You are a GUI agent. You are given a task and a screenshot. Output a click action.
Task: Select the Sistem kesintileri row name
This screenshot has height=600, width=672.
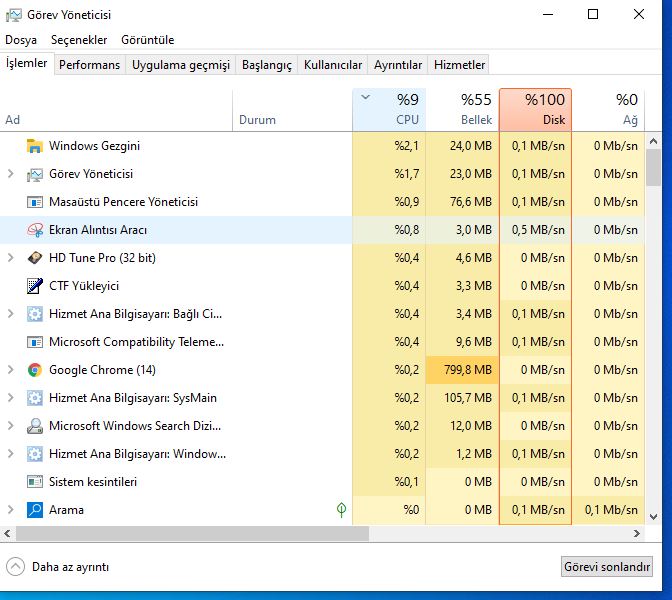93,482
